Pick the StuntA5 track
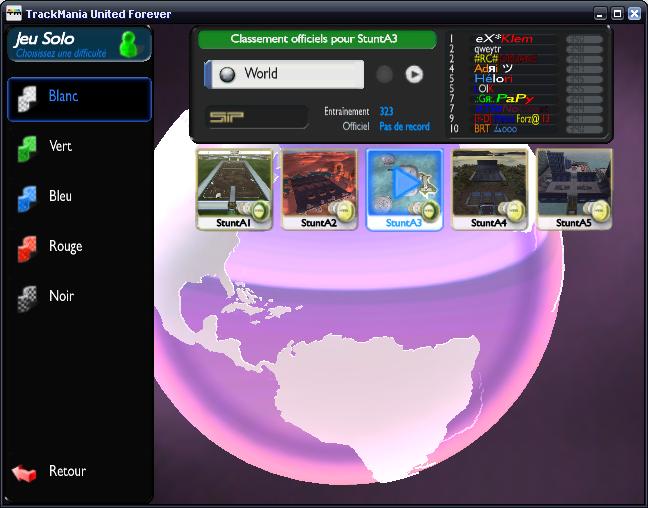This screenshot has height=508, width=648. click(574, 184)
